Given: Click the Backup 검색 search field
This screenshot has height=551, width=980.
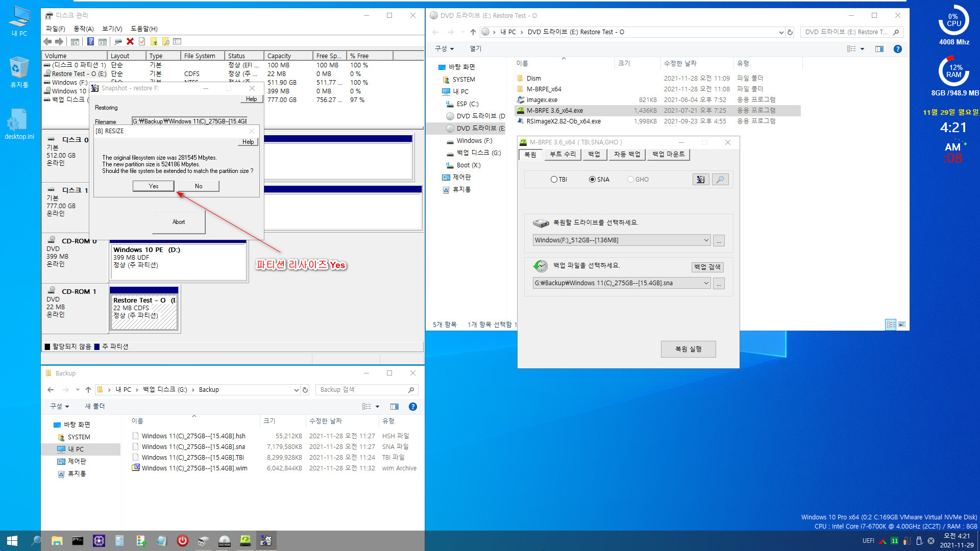Looking at the screenshot, I should pyautogui.click(x=366, y=390).
